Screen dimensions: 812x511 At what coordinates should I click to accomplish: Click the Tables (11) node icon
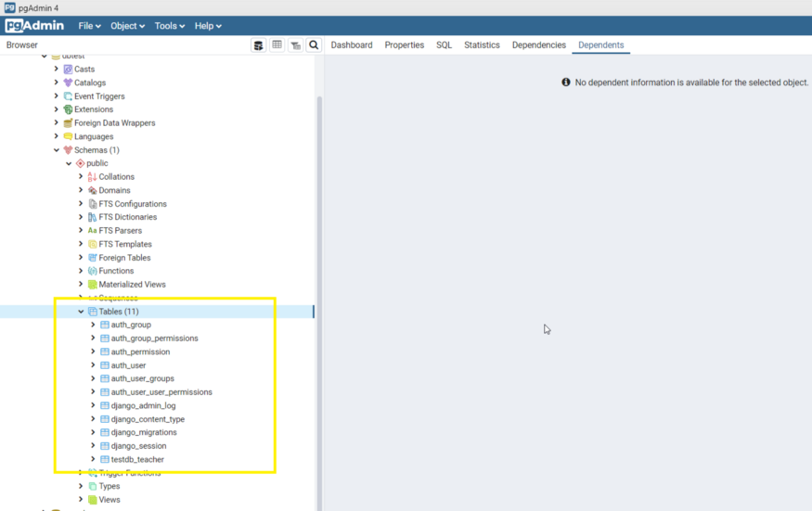coord(92,312)
